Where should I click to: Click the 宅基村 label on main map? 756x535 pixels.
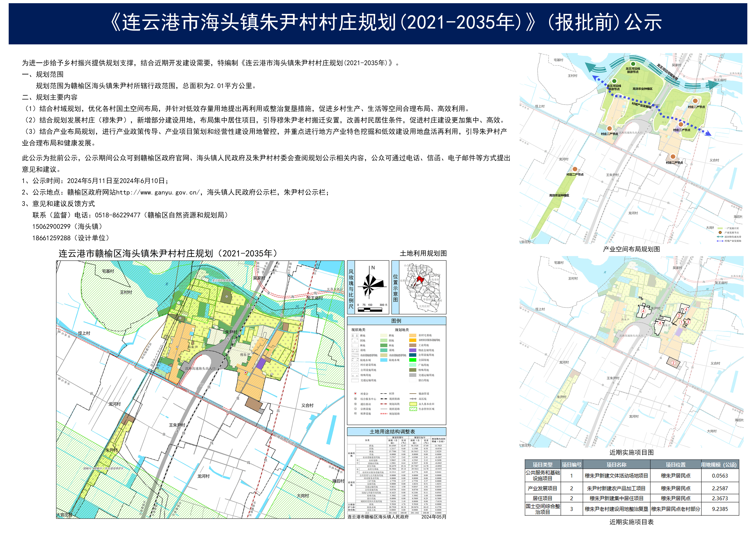[108, 271]
